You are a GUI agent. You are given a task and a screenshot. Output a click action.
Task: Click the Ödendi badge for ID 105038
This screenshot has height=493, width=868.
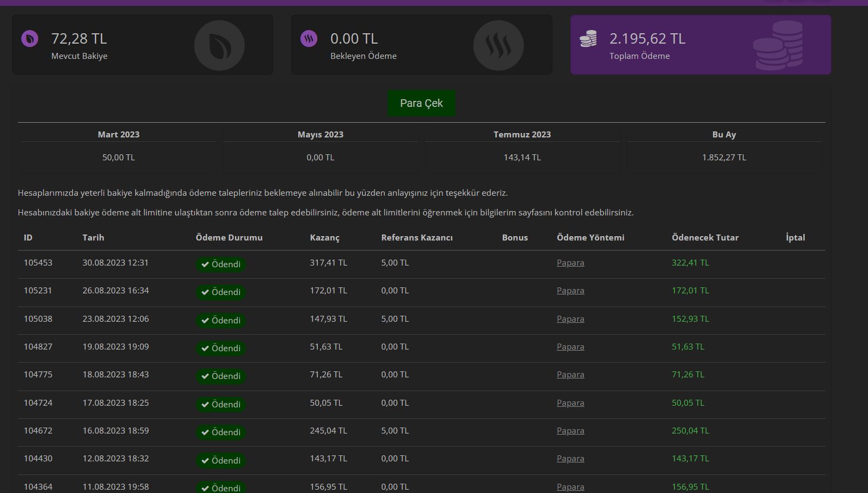(x=221, y=321)
